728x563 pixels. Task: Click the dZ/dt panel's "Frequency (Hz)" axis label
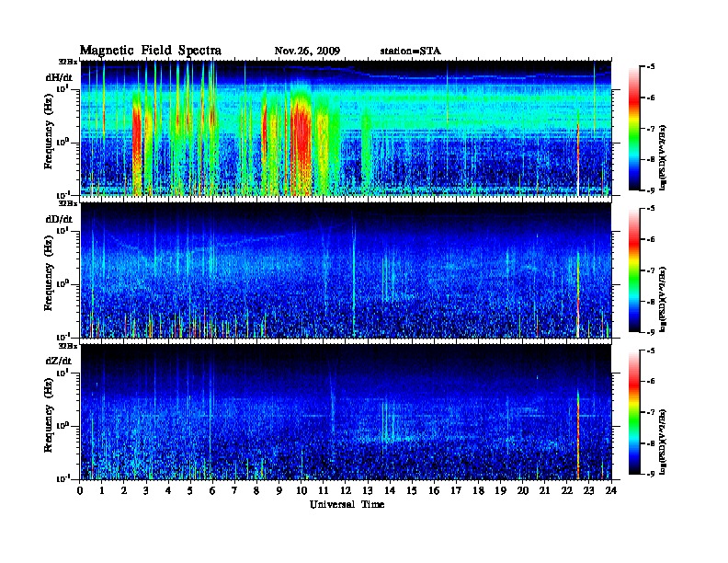pyautogui.click(x=49, y=415)
